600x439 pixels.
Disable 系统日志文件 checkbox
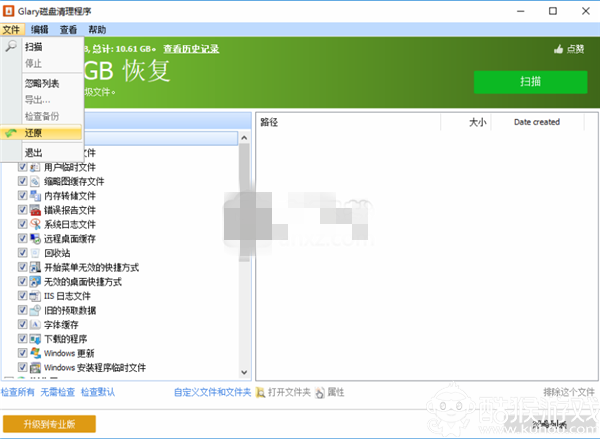click(22, 224)
